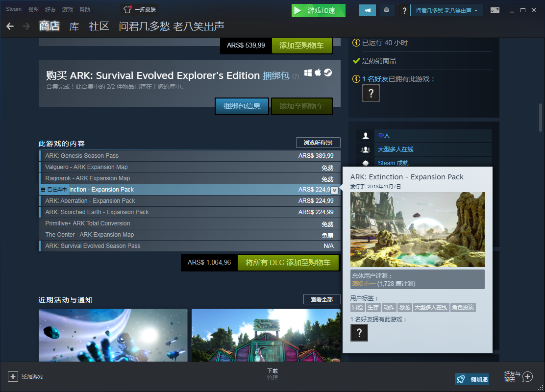Image resolution: width=545 pixels, height=392 pixels.
Task: Click the Apple platform icon
Action: pos(318,73)
